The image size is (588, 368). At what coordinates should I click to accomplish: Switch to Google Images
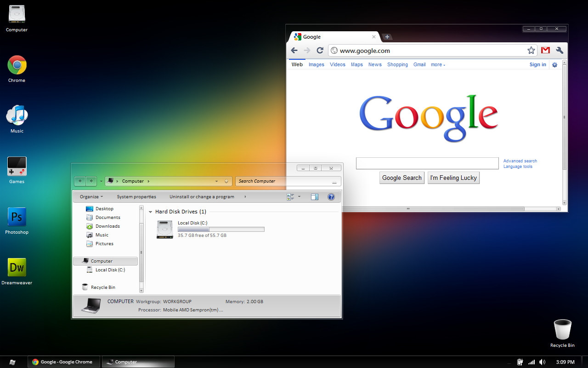click(x=317, y=65)
